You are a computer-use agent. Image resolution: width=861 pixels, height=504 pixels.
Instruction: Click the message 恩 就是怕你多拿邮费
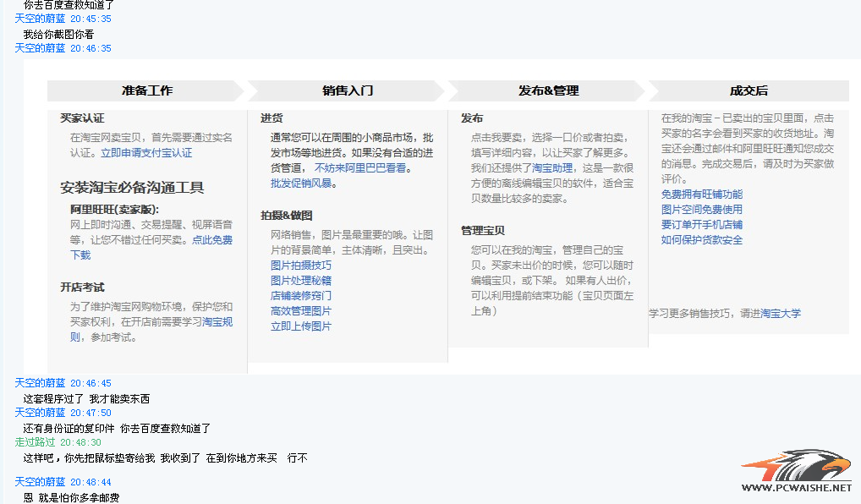71,497
